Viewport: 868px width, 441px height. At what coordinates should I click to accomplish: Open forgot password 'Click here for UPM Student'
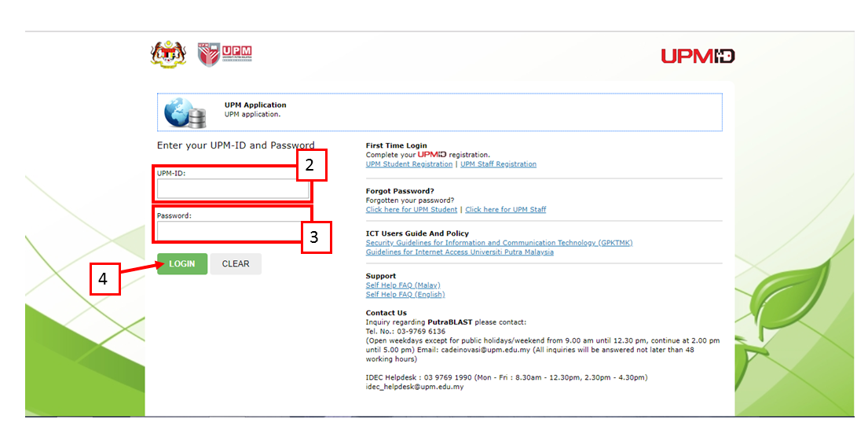[x=412, y=209]
